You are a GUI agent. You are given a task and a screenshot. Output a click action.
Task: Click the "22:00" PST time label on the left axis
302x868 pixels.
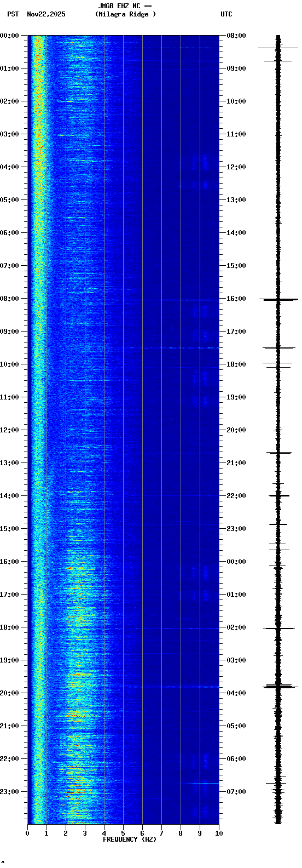point(10,759)
